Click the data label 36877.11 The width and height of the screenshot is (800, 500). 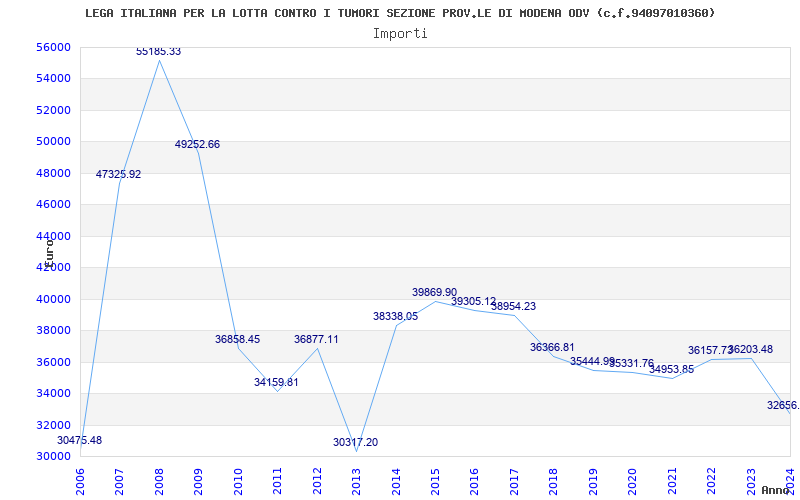[316, 339]
